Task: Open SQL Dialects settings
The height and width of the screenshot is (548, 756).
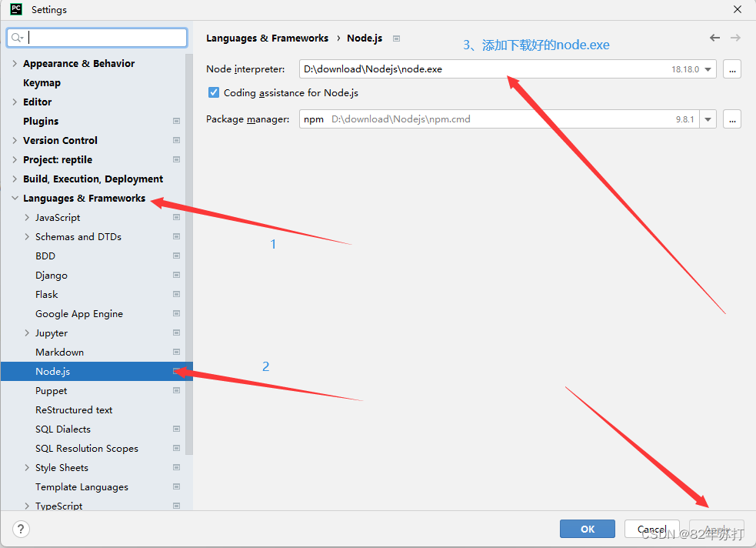Action: point(63,429)
